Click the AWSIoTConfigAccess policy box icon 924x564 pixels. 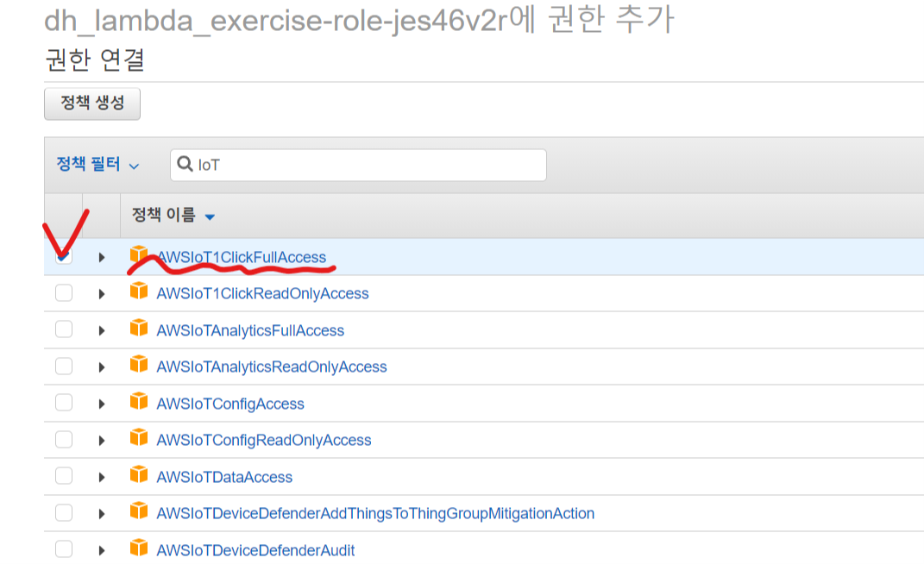tap(139, 401)
